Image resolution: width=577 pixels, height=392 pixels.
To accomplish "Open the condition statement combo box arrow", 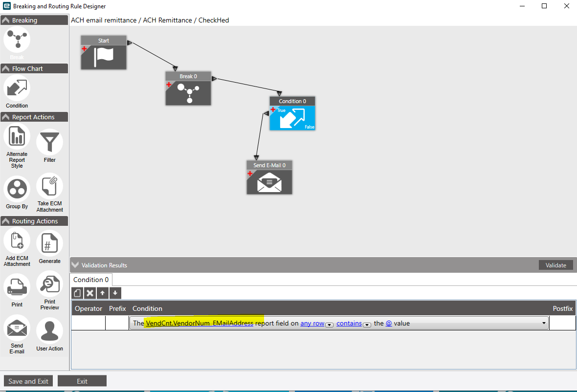I will click(x=544, y=323).
